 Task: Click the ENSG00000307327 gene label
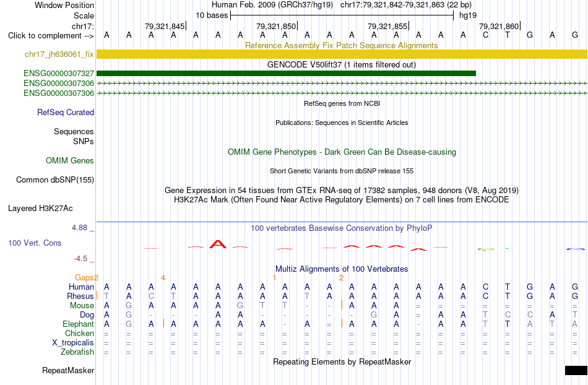point(59,73)
